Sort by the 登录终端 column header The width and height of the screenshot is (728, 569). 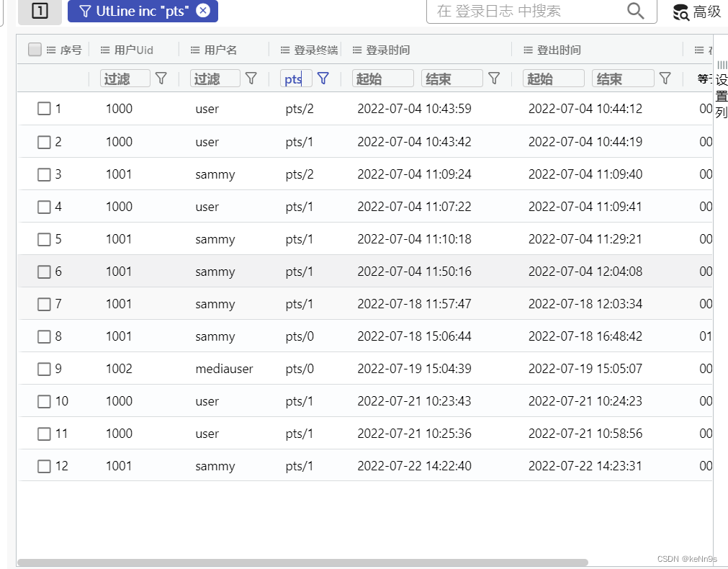[x=315, y=50]
